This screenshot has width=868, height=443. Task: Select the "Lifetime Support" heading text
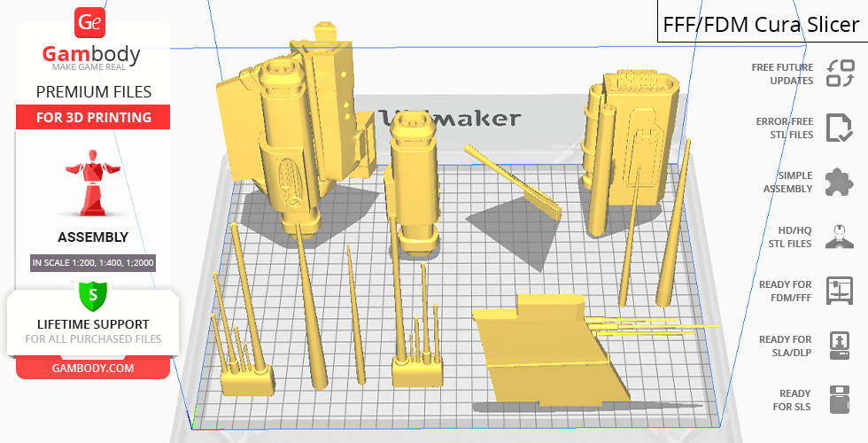[92, 324]
